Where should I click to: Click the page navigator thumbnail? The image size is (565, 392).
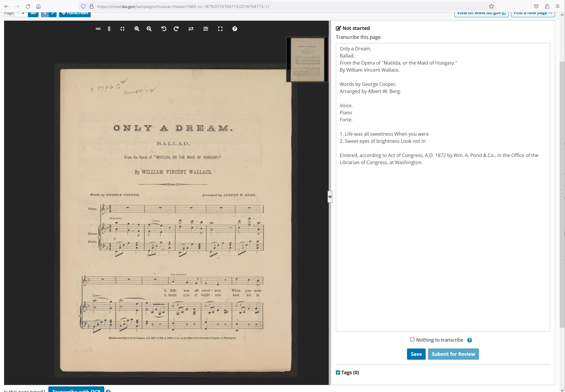(x=307, y=60)
